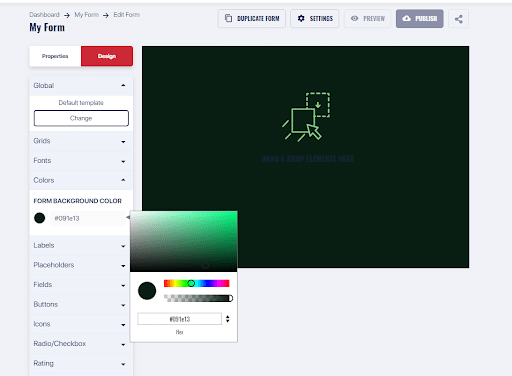This screenshot has width=512, height=376.
Task: Expand the Rating section
Action: (81, 364)
